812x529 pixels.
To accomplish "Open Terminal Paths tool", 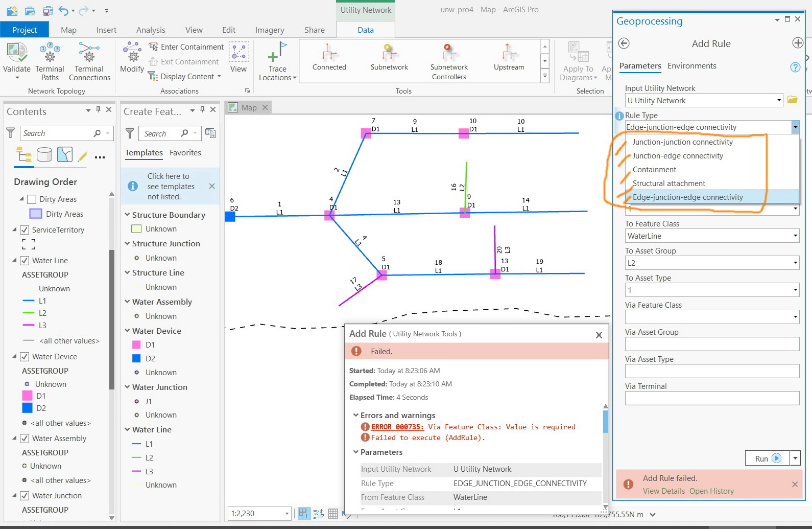I will pos(50,61).
